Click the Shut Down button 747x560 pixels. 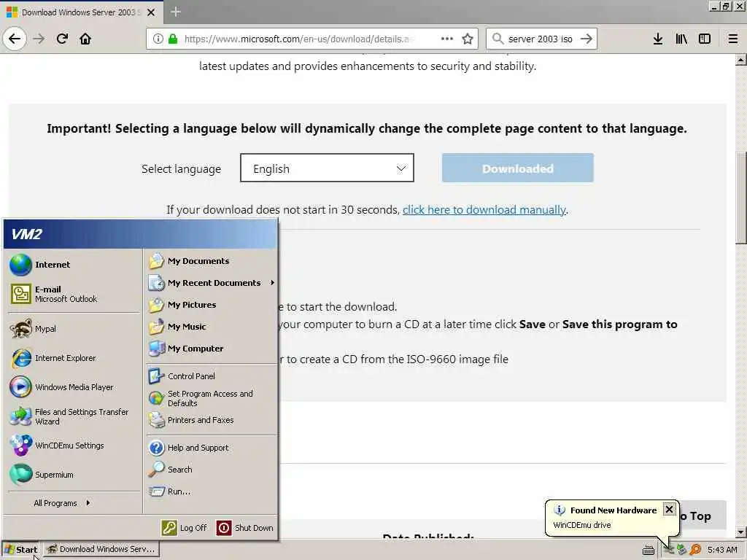(245, 528)
